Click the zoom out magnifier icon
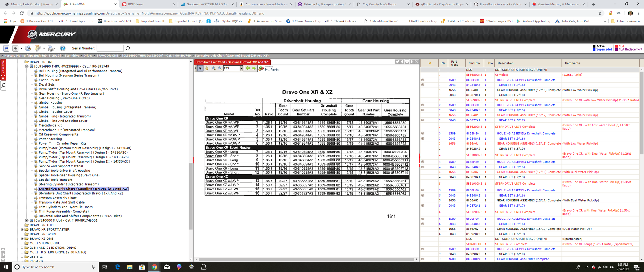644x272 pixels. coord(220,68)
